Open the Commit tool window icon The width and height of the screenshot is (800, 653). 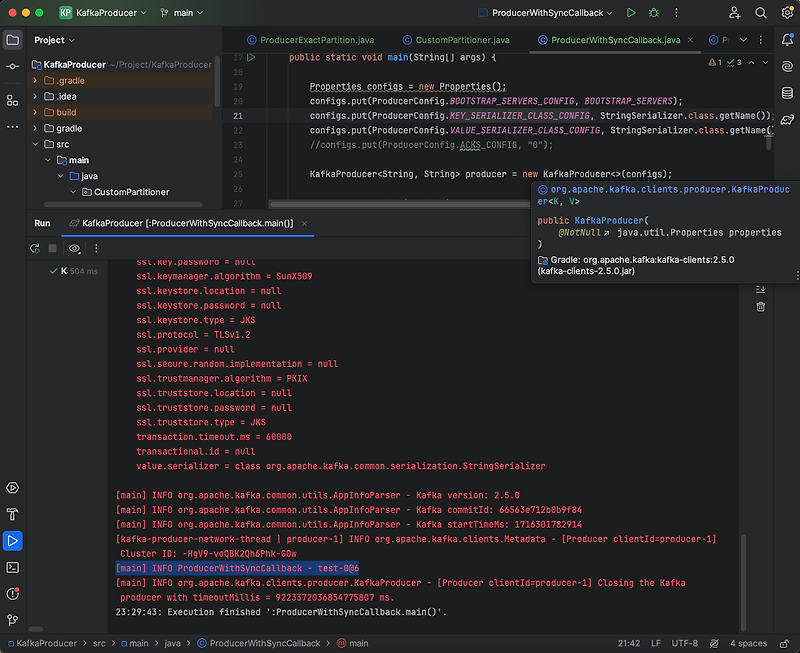[x=12, y=66]
